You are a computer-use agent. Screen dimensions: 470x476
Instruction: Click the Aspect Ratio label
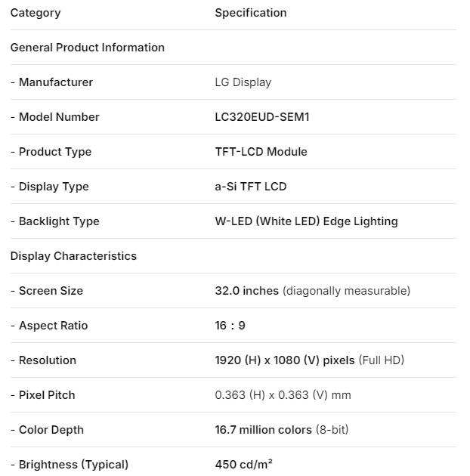click(x=49, y=326)
